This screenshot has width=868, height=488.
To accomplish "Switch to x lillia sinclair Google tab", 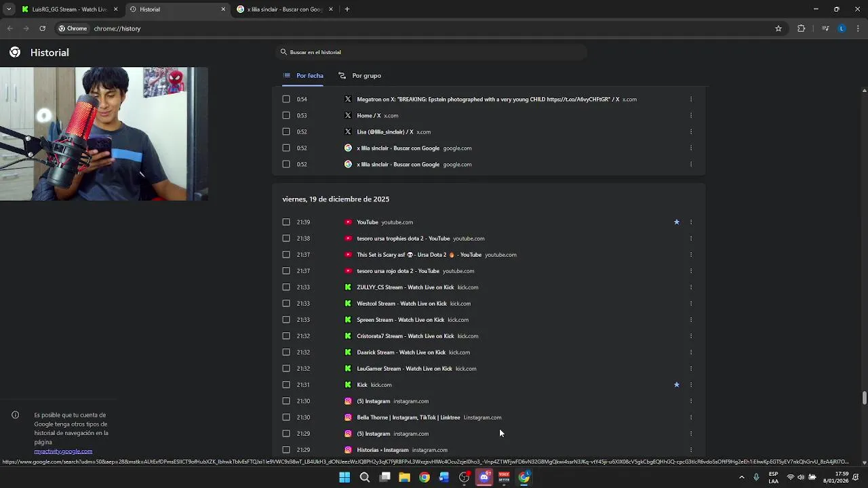I will click(x=285, y=9).
